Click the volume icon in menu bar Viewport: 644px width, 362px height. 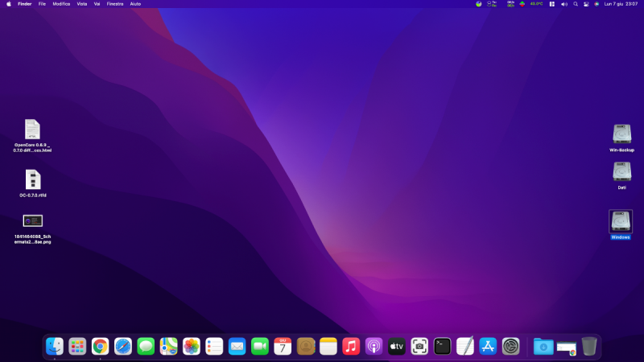[x=563, y=4]
